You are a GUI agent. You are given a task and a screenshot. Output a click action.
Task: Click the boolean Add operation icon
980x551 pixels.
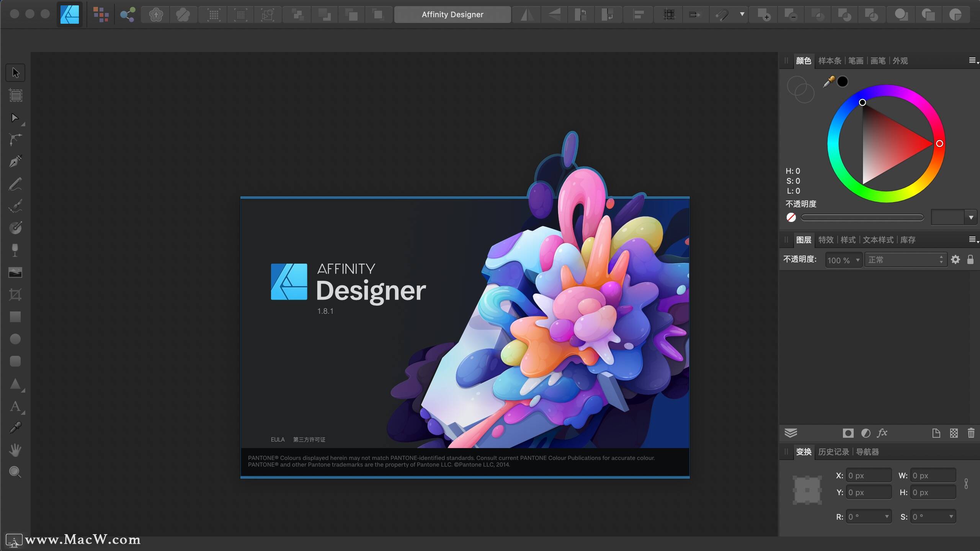764,15
